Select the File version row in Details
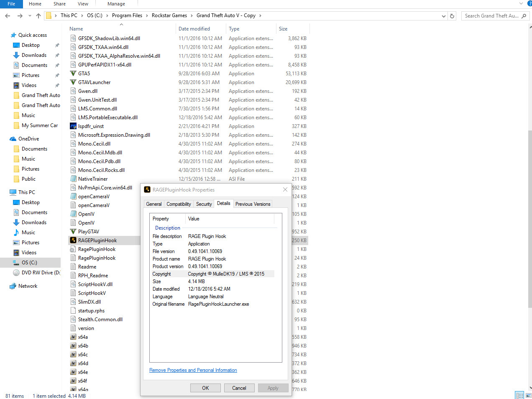Screen dimensions: 532x399 point(213,251)
